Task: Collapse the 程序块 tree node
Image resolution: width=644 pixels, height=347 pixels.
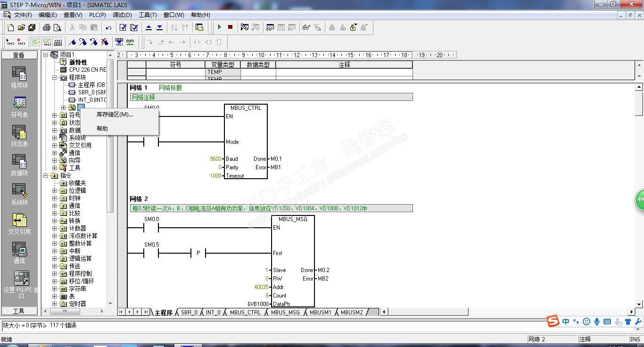Action: pos(55,77)
